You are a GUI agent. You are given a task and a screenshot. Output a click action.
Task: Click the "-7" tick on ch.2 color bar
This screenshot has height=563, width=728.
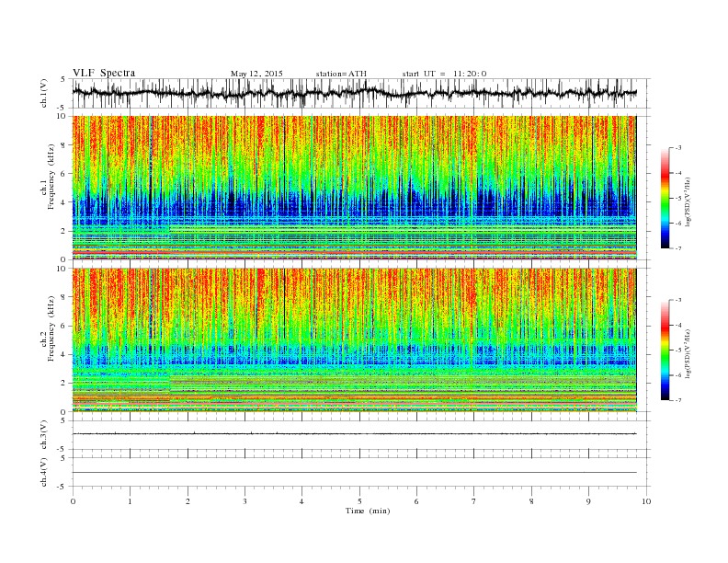click(x=678, y=400)
